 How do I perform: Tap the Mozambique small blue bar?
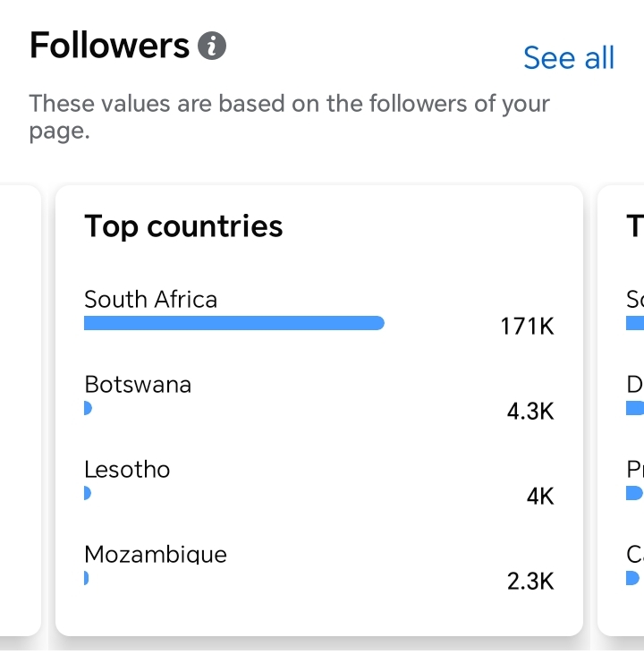(86, 578)
